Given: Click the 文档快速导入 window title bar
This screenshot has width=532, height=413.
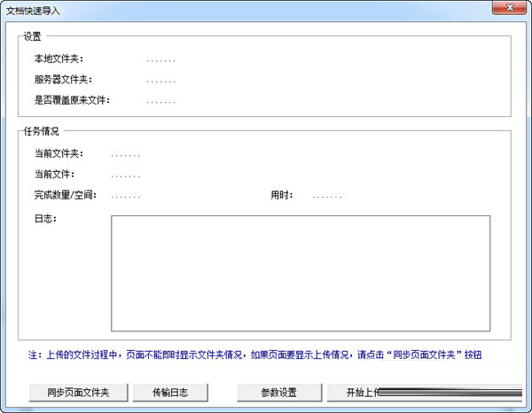Looking at the screenshot, I should click(222, 8).
